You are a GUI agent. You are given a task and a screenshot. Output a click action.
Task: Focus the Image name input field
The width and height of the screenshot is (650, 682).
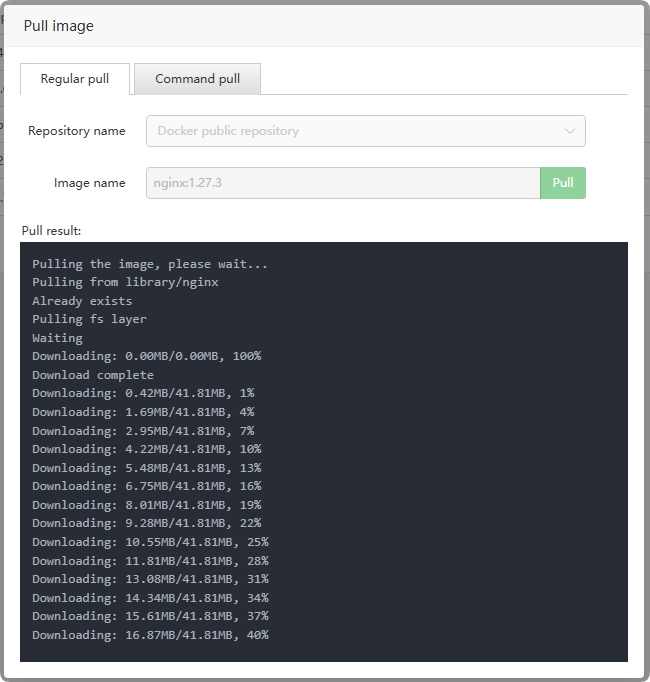pos(343,183)
